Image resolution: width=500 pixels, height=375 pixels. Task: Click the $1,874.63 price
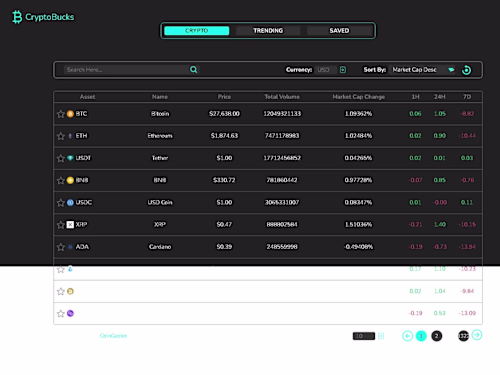pos(224,136)
